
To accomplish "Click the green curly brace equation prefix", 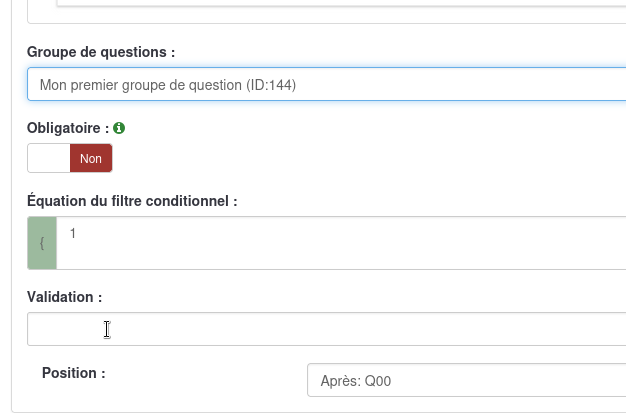I will coord(42,243).
